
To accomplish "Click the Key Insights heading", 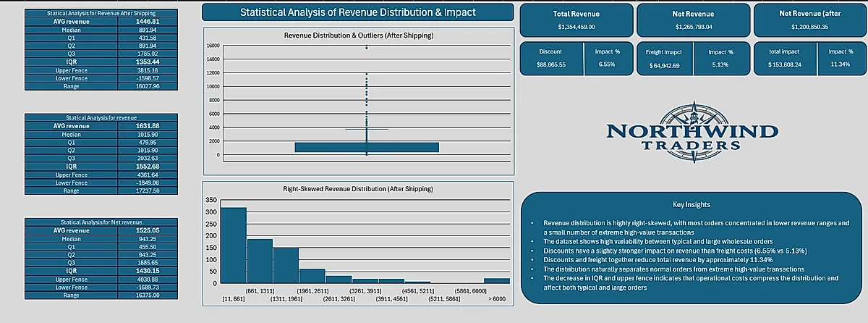I will click(692, 205).
